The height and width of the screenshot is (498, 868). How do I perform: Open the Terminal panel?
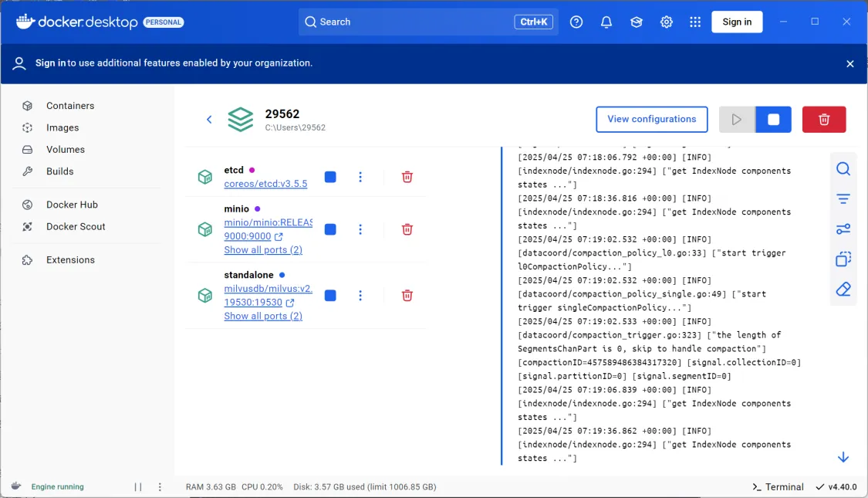click(777, 487)
